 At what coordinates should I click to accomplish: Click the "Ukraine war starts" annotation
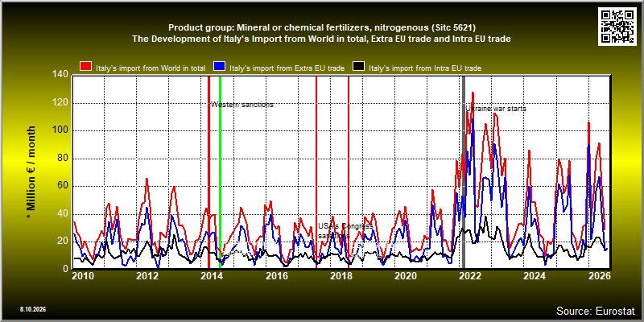(496, 109)
